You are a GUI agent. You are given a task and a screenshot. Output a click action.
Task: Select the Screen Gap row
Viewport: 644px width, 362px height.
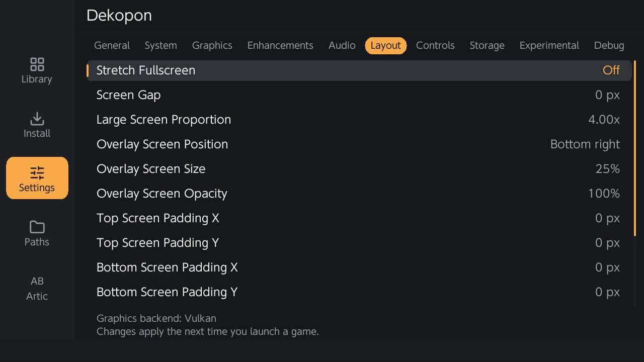coord(359,95)
